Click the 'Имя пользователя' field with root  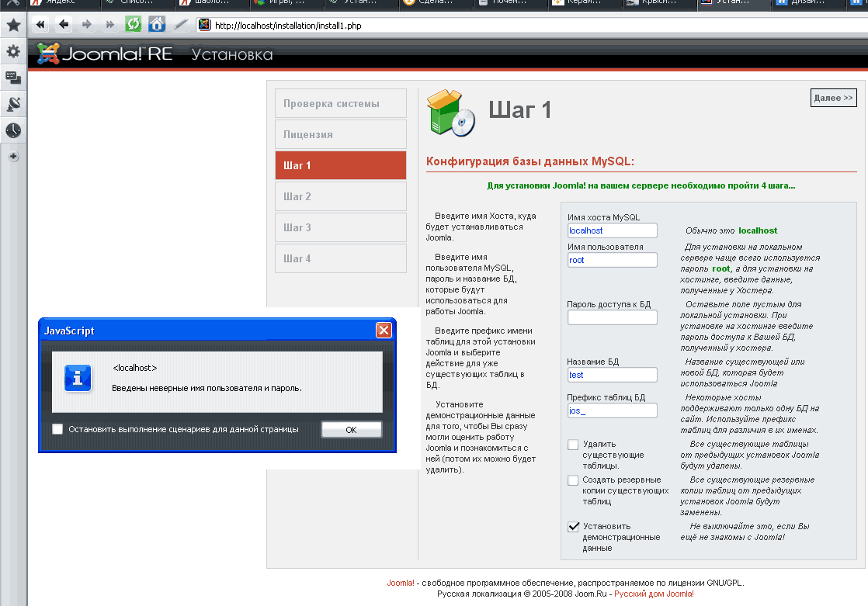[x=613, y=260]
